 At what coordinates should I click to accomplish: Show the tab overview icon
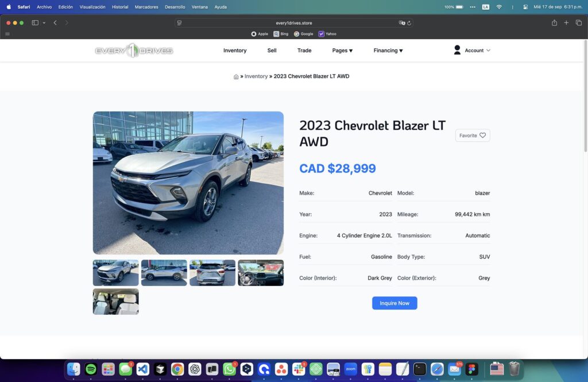578,23
